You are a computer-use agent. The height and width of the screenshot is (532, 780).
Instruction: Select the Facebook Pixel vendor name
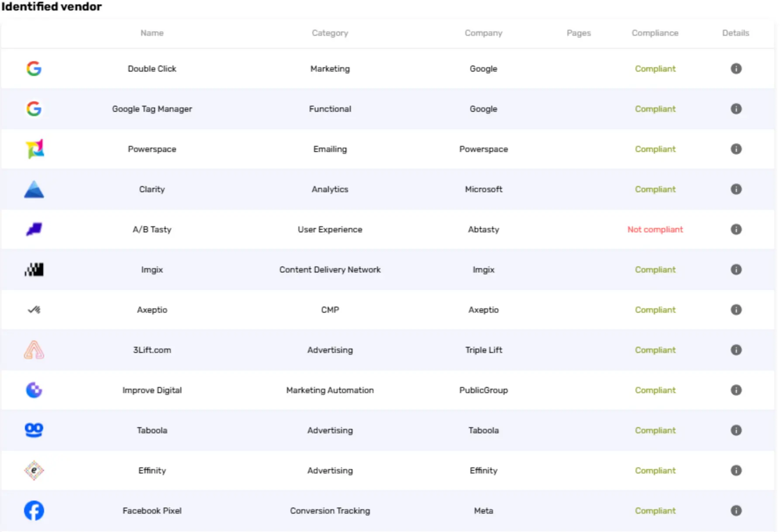(x=152, y=511)
